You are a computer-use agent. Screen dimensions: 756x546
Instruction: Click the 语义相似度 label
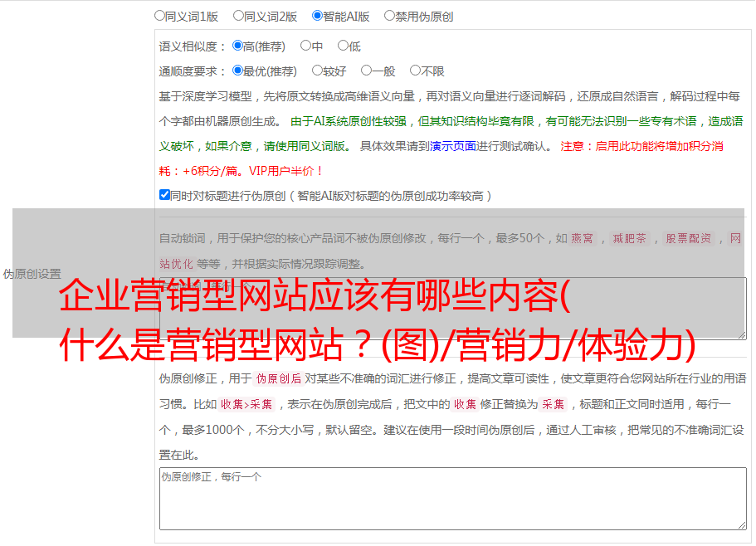point(192,46)
